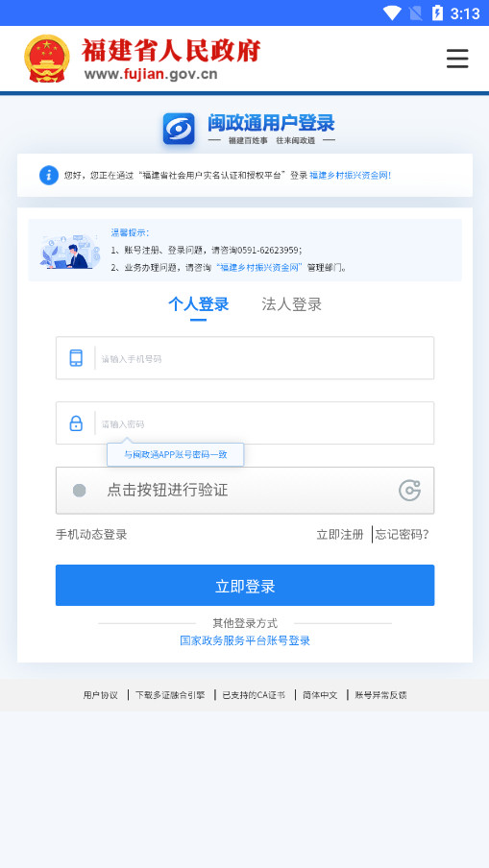Tap the Mintongzheng blue app logo
The height and width of the screenshot is (868, 489).
[179, 129]
